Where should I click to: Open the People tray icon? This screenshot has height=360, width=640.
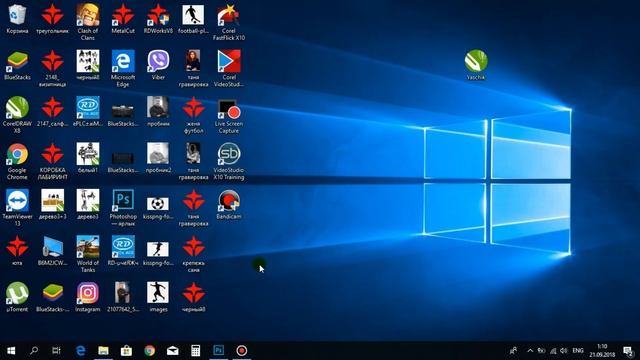click(513, 351)
